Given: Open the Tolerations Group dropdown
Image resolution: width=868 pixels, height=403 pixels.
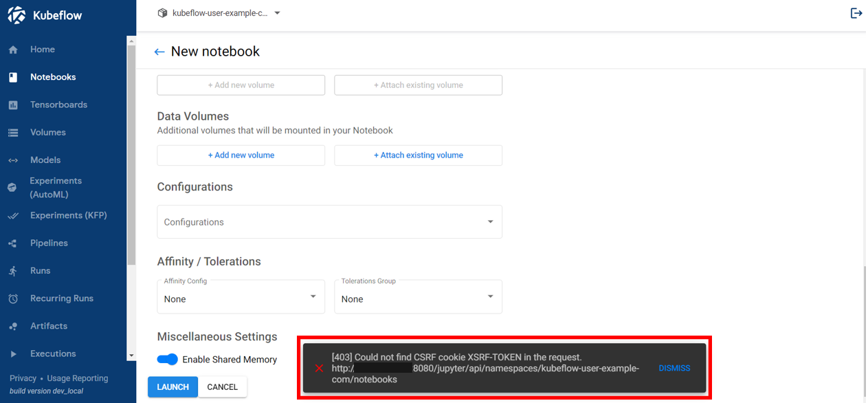Looking at the screenshot, I should (x=418, y=297).
